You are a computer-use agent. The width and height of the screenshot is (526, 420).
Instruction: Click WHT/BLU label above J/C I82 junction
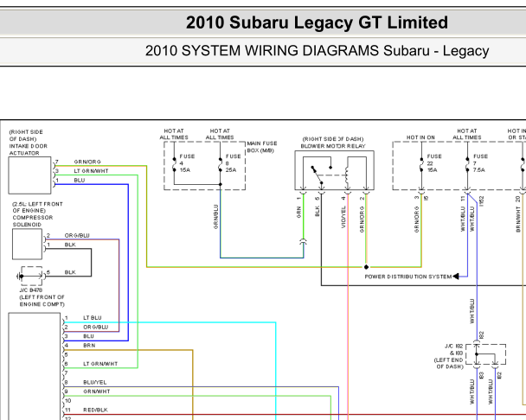click(472, 311)
